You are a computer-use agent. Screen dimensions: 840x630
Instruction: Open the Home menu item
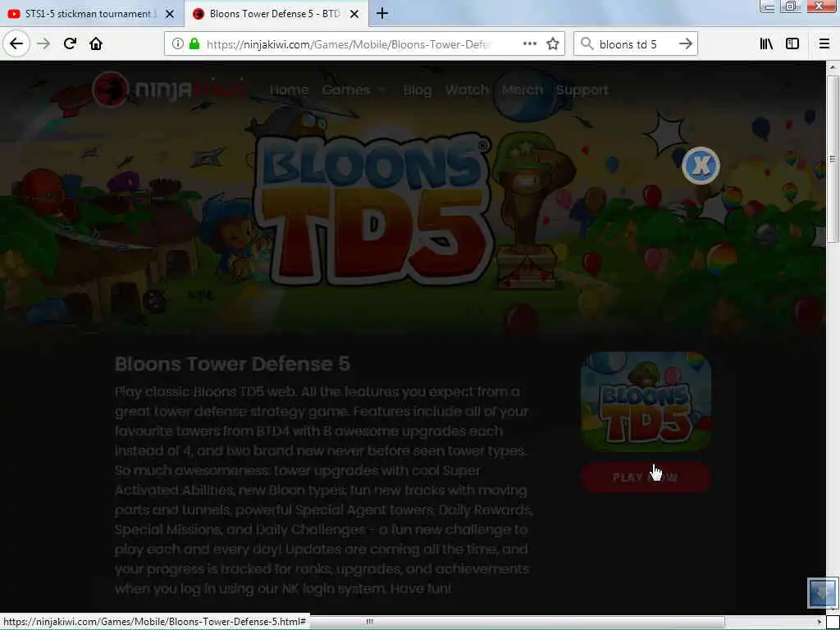tap(289, 90)
